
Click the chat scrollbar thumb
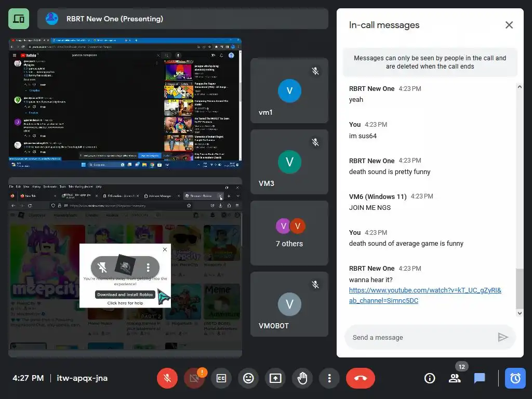click(x=520, y=288)
